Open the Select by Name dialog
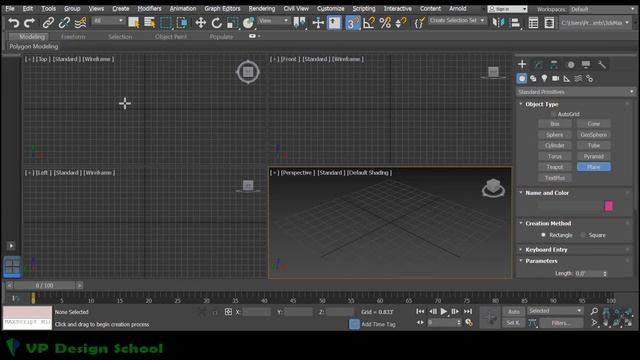640x360 pixels. [x=149, y=23]
